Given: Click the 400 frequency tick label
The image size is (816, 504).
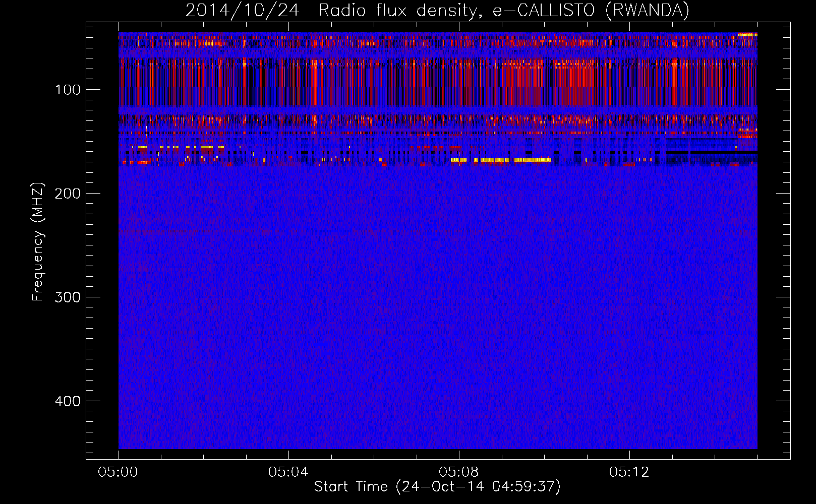Looking at the screenshot, I should [x=68, y=401].
